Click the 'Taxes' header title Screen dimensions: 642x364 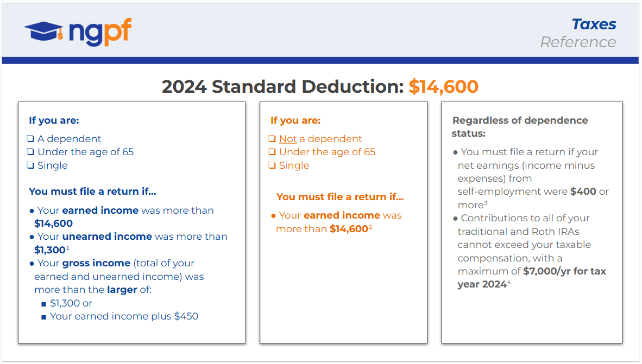[594, 24]
